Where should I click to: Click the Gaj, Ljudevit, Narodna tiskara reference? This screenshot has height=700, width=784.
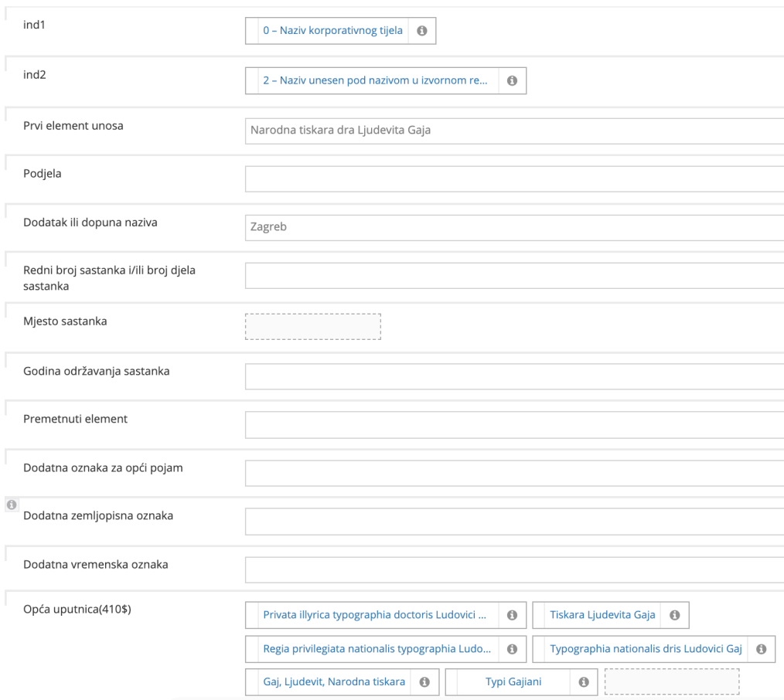point(332,681)
